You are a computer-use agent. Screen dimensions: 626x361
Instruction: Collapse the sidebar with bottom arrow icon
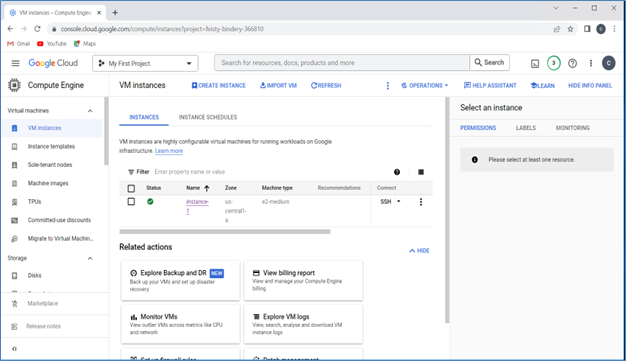14,349
